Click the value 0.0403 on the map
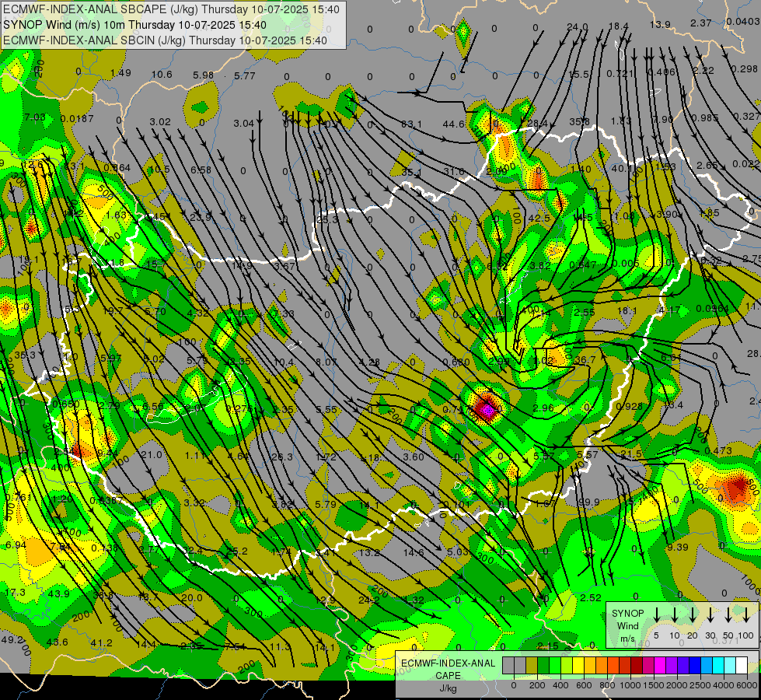Screen dimensions: 761x700 (x=743, y=21)
